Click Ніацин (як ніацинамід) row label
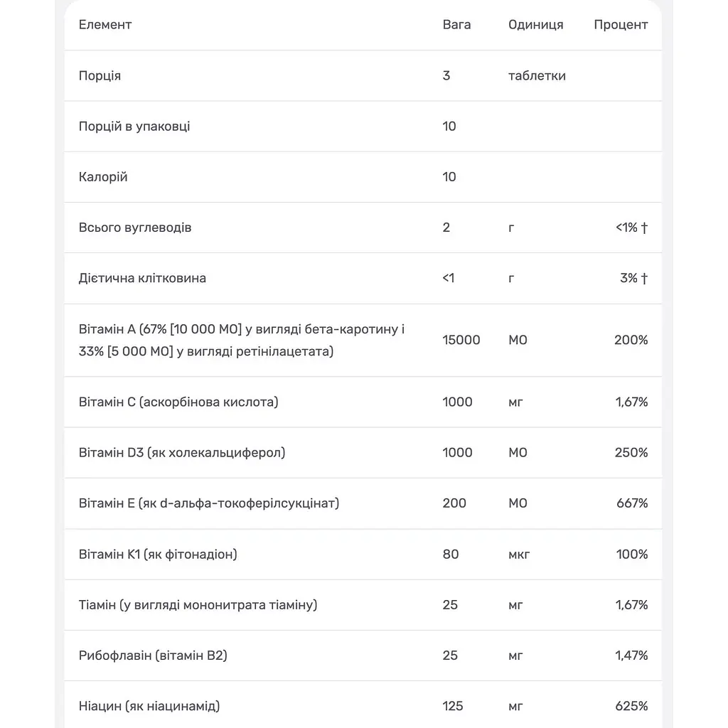The height and width of the screenshot is (728, 728). tap(149, 706)
